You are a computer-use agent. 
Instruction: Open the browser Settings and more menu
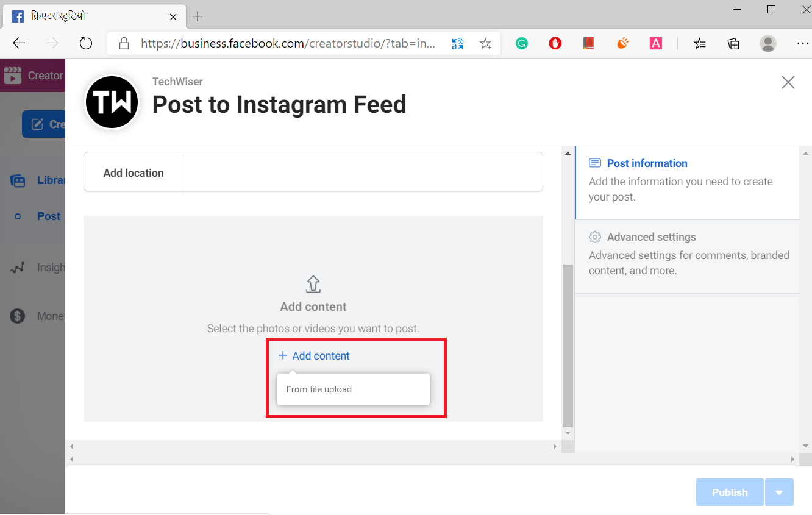tap(802, 43)
